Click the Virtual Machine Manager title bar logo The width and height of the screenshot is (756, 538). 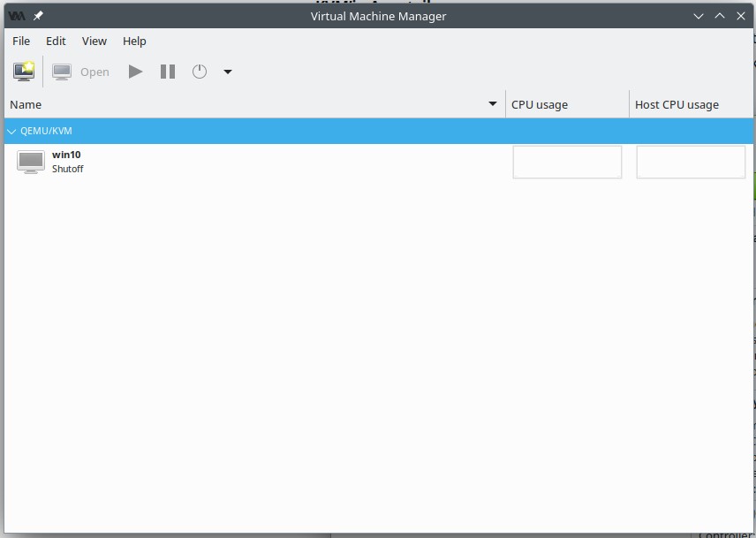coord(16,16)
